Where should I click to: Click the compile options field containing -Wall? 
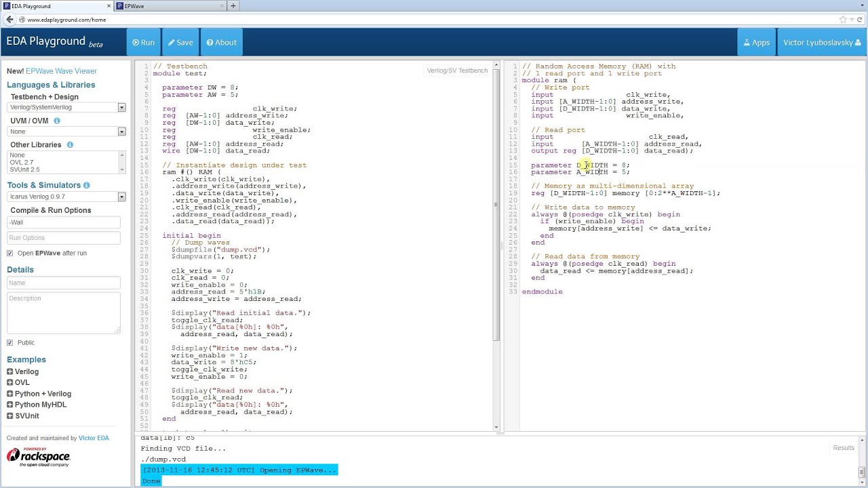point(64,222)
